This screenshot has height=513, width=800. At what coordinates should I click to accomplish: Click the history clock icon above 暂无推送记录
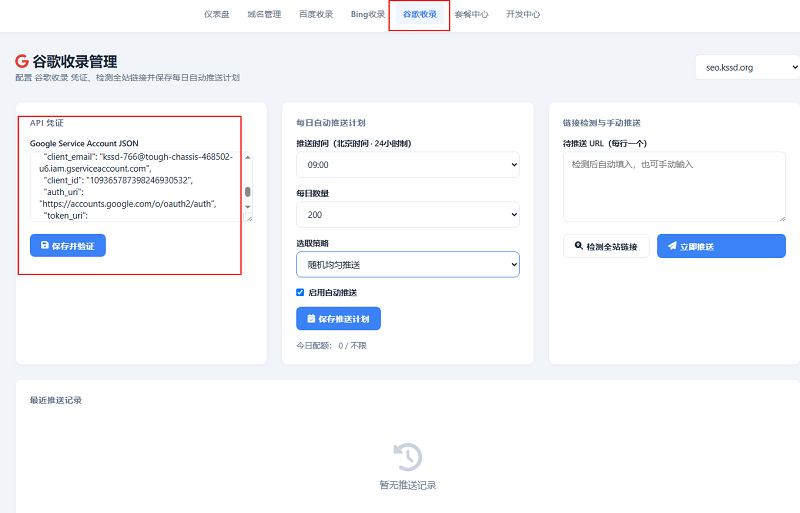coord(408,457)
